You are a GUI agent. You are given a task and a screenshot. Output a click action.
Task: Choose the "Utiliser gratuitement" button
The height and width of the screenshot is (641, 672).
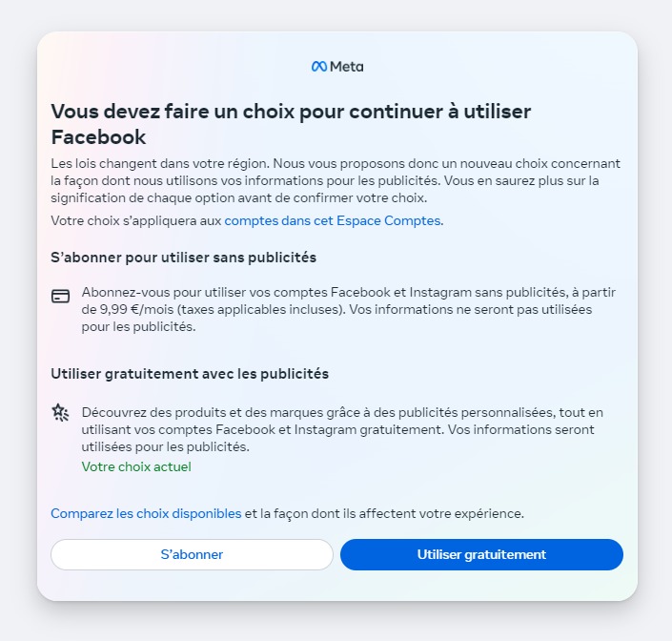click(x=481, y=554)
